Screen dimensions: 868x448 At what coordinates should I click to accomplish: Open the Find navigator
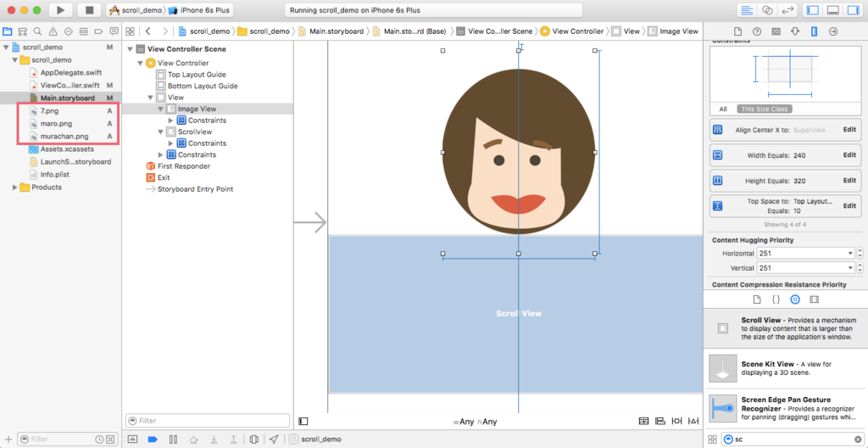(x=37, y=31)
